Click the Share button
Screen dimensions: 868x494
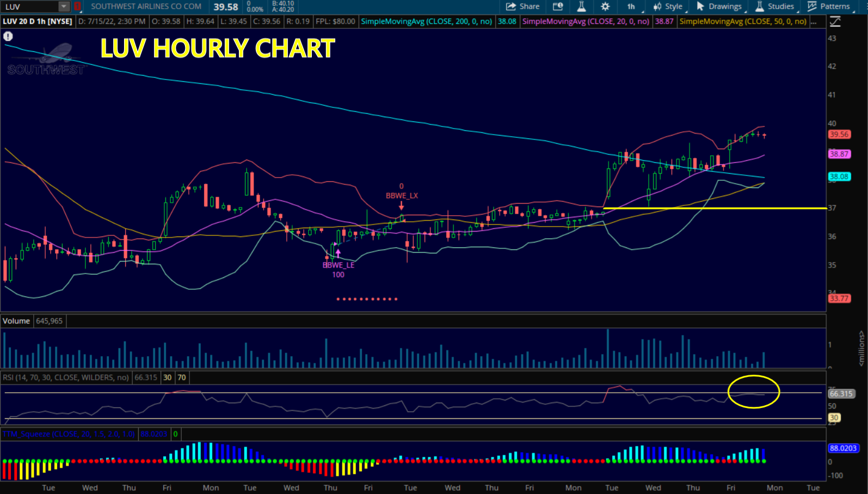[x=522, y=7]
